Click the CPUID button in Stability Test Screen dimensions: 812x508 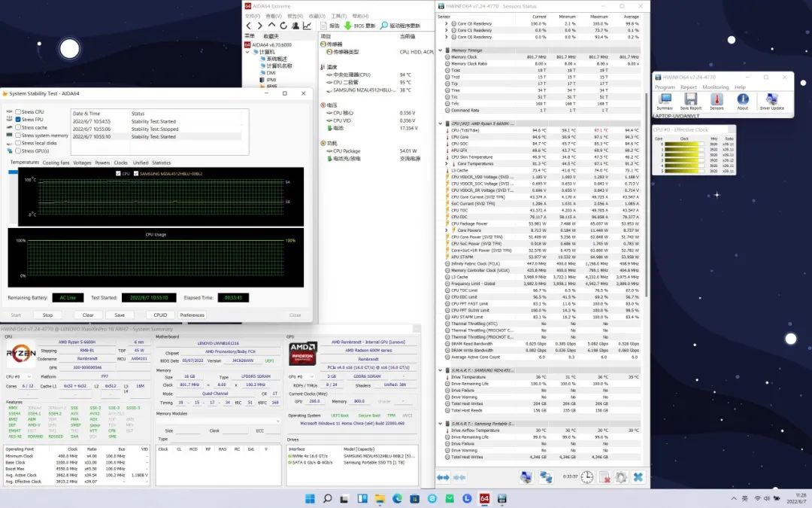coord(161,315)
